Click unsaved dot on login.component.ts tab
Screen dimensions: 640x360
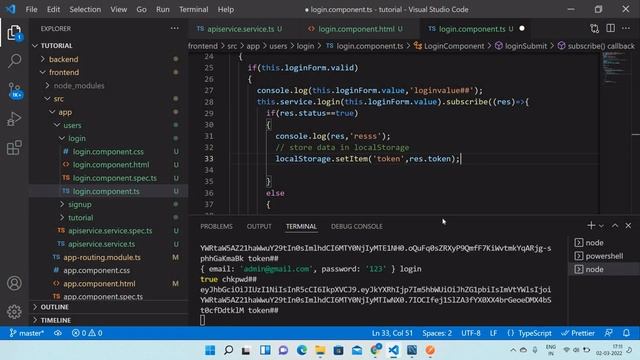coord(522,29)
